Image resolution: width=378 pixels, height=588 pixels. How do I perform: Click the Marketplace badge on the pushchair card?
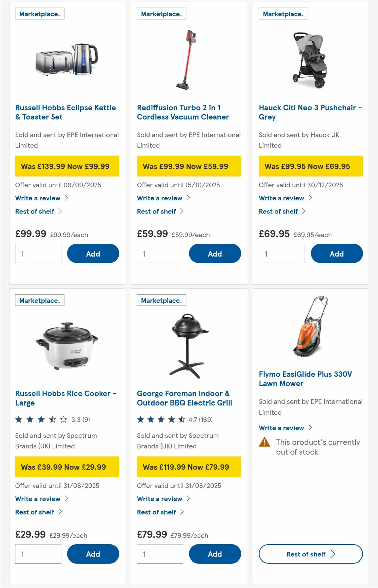tap(283, 14)
